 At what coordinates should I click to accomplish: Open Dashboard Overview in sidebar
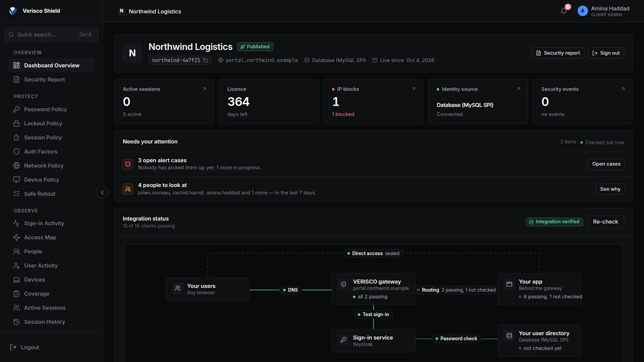[51, 65]
